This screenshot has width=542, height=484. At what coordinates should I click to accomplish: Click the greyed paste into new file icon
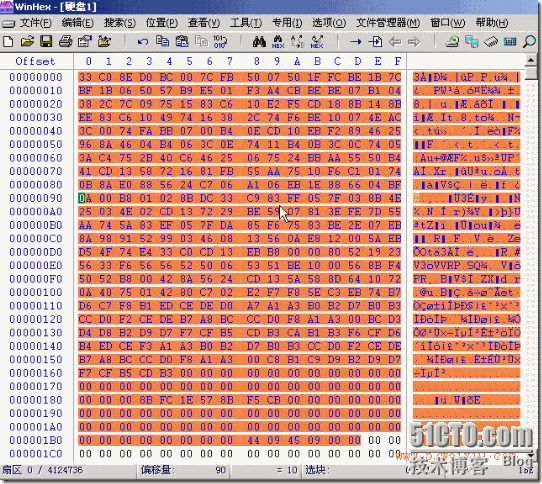[201, 41]
